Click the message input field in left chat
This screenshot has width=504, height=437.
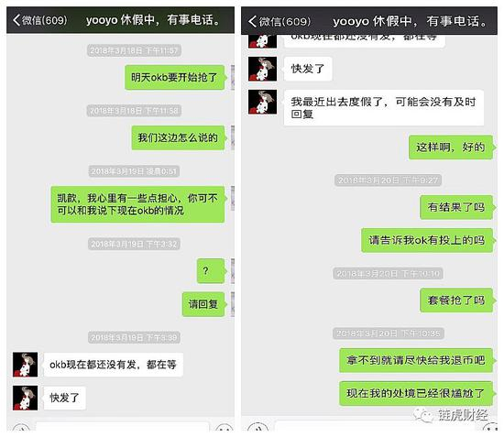[123, 427]
